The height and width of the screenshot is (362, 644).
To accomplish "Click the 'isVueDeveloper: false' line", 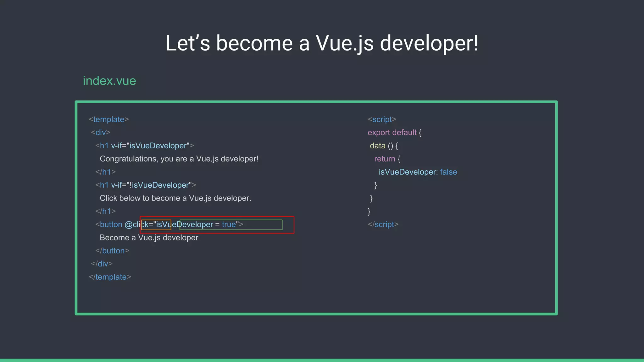I will (x=418, y=172).
